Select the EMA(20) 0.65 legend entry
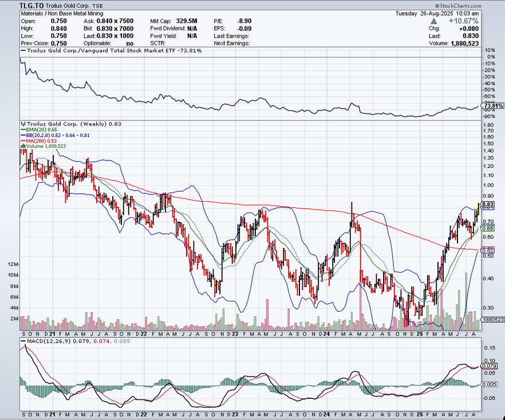The height and width of the screenshot is (420, 505). coord(41,130)
